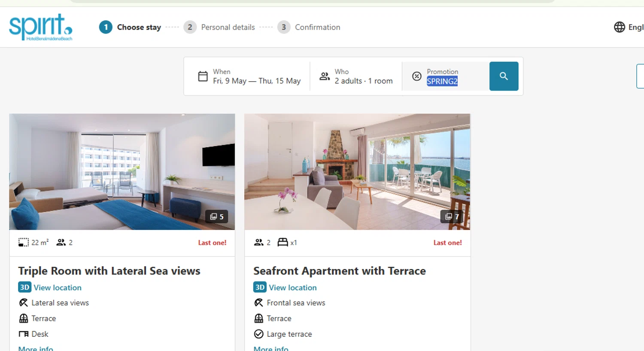Viewport: 644px width, 351px height.
Task: Click the Large terrace checkmark icon
Action: [x=259, y=334]
